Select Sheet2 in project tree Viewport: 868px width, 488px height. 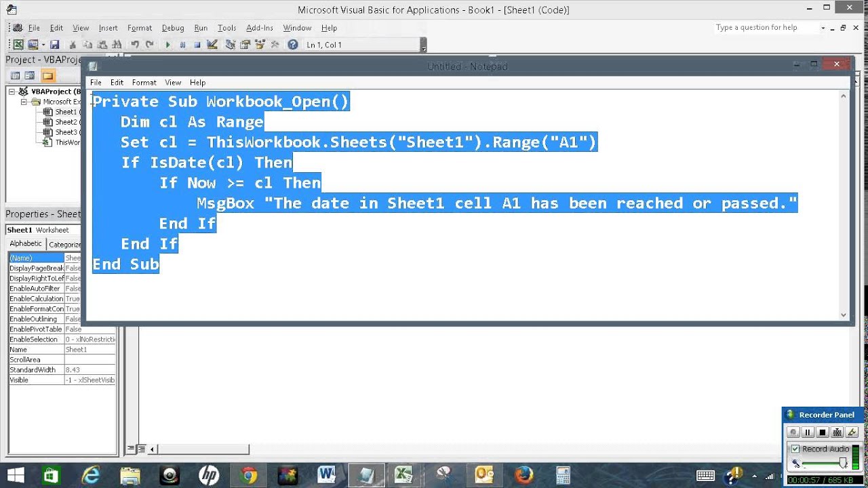[60, 122]
